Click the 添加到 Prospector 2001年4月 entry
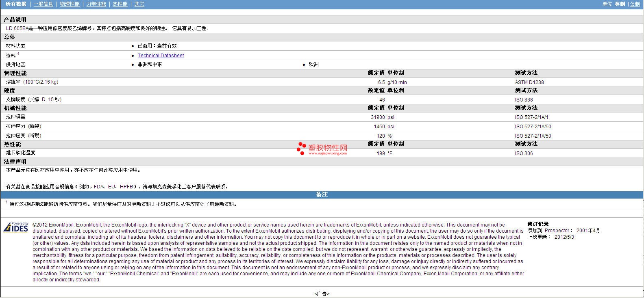The width and height of the screenshot is (644, 298). click(x=563, y=231)
